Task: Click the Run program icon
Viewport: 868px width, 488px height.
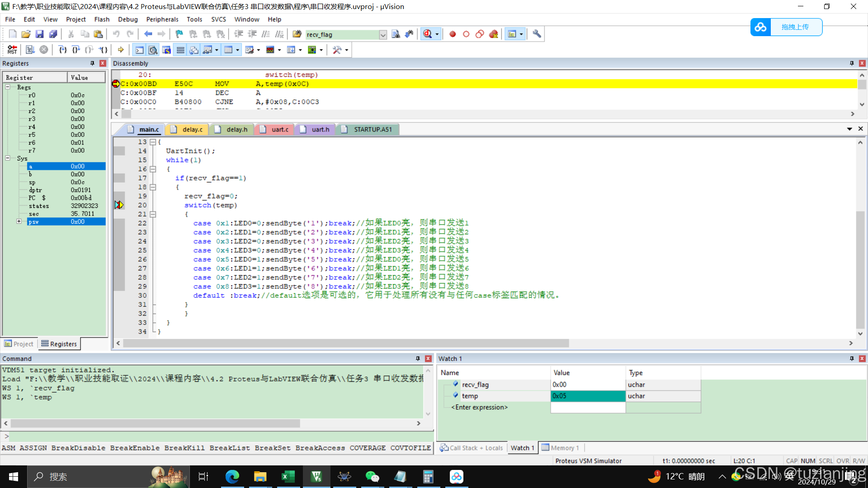Action: (x=30, y=50)
